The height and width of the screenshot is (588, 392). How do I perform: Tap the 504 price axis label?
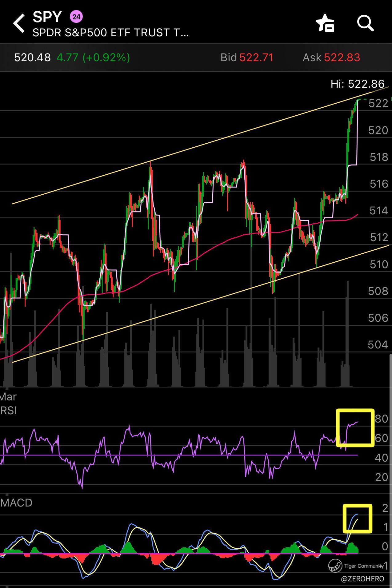coord(378,345)
